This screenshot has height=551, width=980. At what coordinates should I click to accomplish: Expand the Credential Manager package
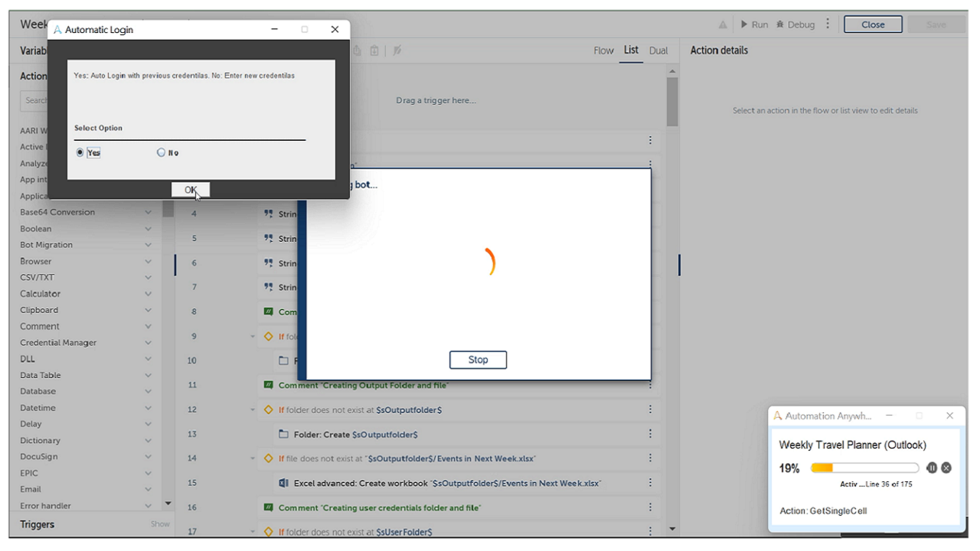(149, 343)
